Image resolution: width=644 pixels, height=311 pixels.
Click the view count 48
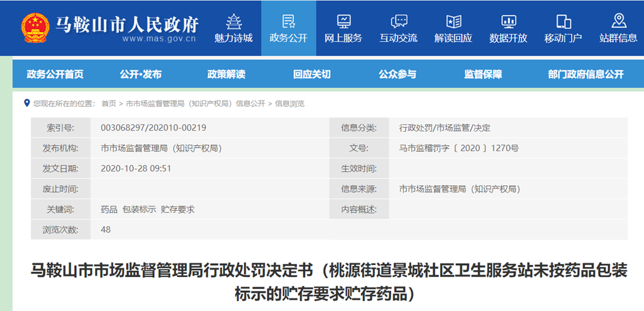(106, 230)
